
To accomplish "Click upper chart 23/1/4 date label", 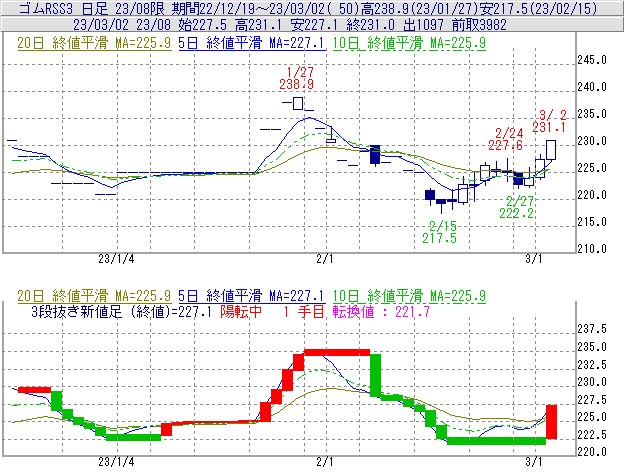I will point(116,259).
